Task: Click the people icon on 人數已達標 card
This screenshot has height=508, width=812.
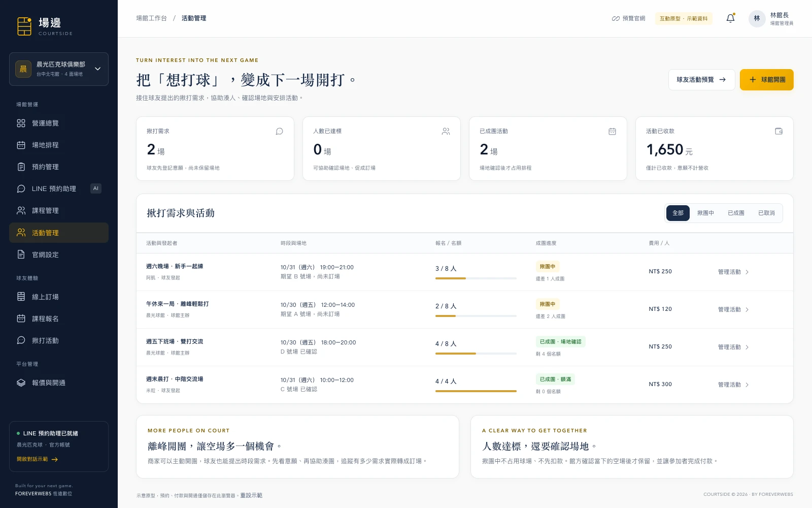Action: click(x=446, y=131)
